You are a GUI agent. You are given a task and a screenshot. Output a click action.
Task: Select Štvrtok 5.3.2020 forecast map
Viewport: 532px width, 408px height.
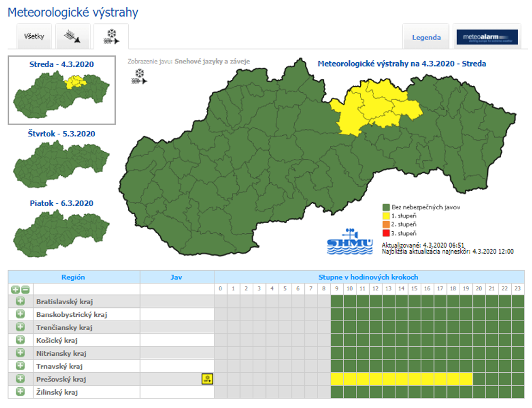point(61,158)
